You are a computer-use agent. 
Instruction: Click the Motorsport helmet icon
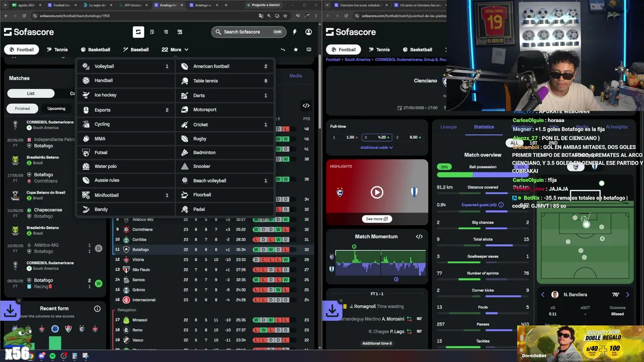(x=185, y=110)
